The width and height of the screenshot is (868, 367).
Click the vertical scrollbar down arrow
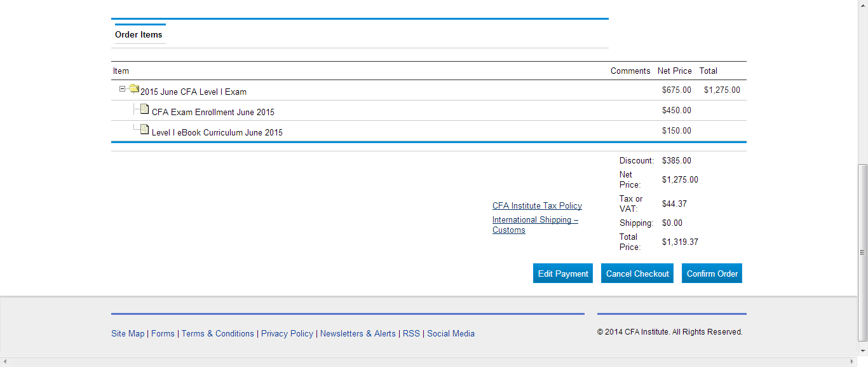pos(862,351)
